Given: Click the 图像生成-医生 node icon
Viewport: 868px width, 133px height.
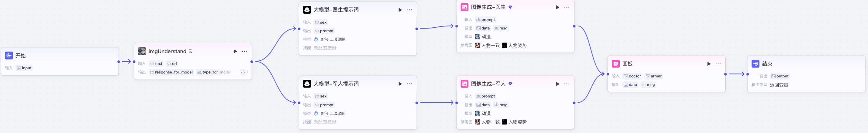Looking at the screenshot, I should [464, 7].
